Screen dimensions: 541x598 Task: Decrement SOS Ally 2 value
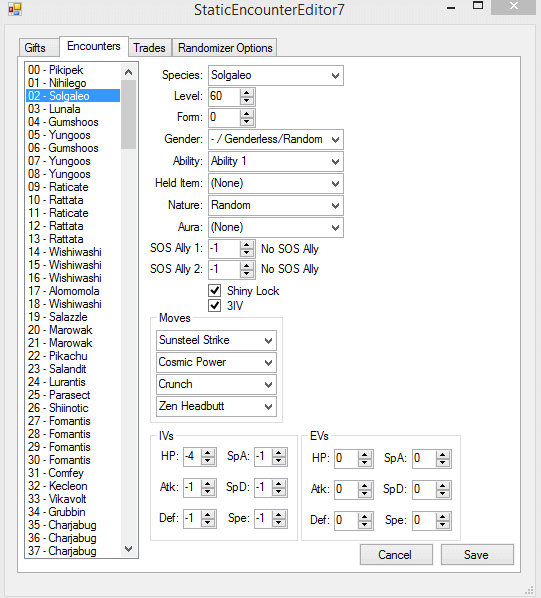pyautogui.click(x=247, y=273)
